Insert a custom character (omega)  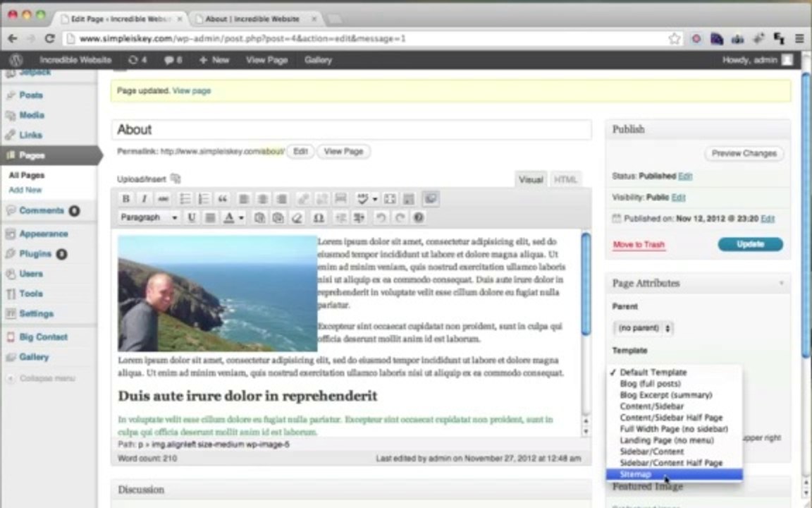point(319,217)
